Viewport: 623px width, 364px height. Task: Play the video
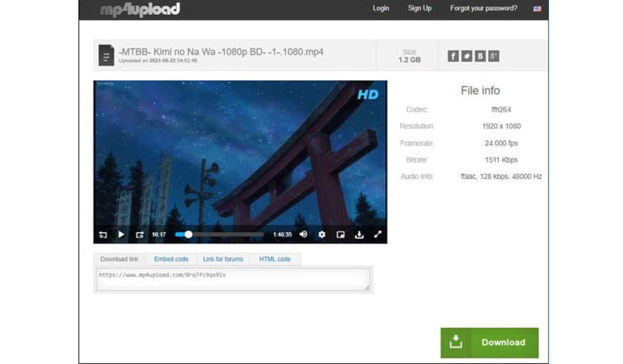[121, 235]
